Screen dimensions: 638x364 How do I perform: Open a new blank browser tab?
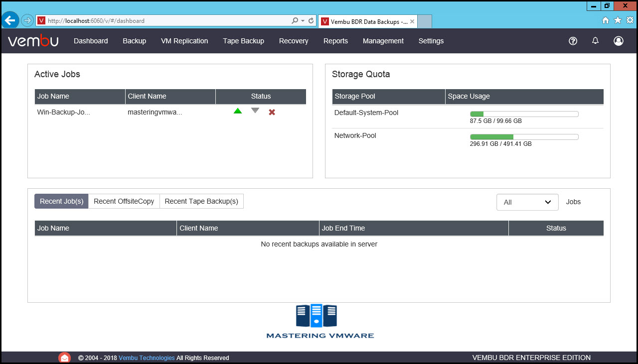coord(424,21)
